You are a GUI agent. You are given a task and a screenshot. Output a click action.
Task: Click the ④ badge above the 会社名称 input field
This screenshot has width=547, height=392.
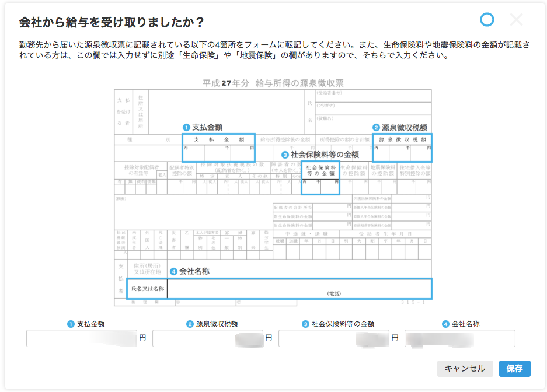click(x=446, y=324)
